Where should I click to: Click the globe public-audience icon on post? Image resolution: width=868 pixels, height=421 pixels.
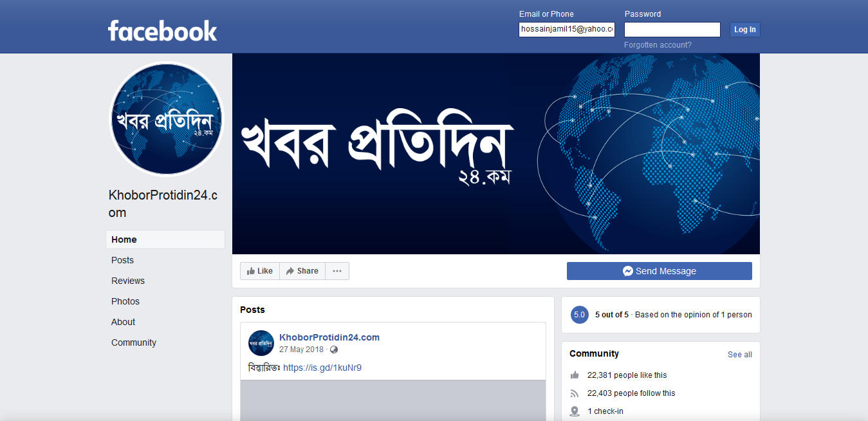(333, 350)
